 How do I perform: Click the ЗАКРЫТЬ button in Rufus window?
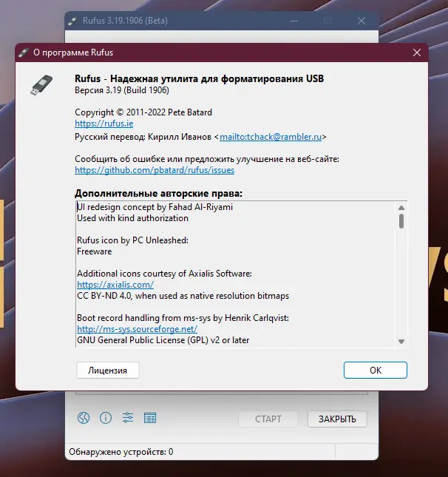coord(337,419)
